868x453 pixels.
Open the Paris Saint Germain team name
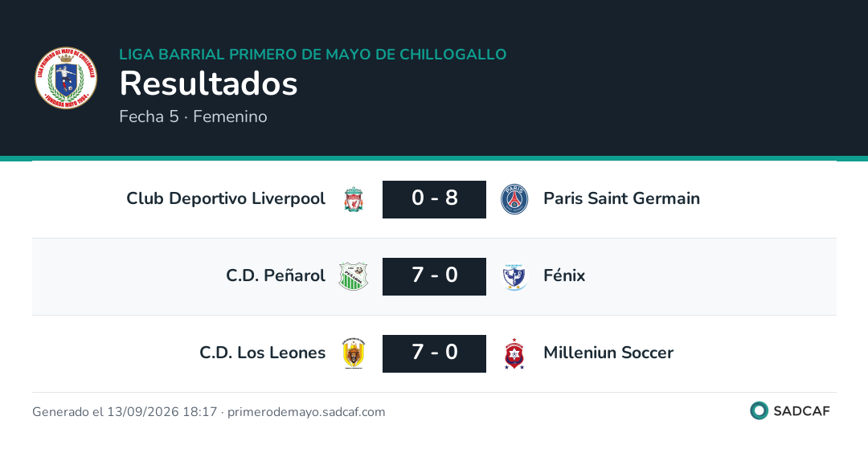tap(621, 198)
